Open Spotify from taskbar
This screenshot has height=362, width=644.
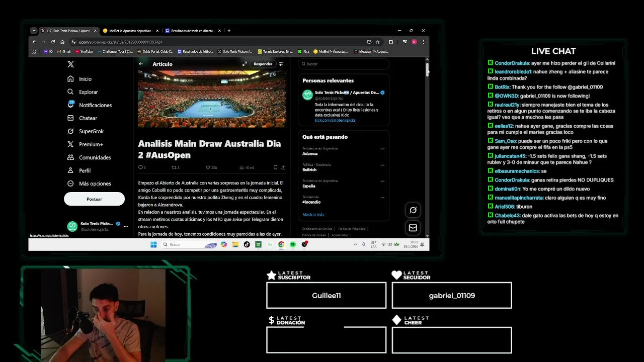click(x=292, y=244)
